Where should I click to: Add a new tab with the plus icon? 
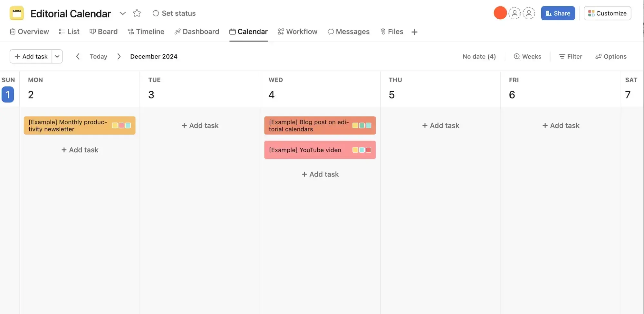click(414, 32)
